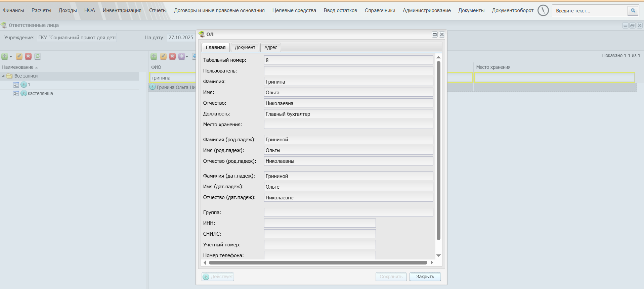Click the Действует status button
The image size is (644, 289).
[x=218, y=277]
